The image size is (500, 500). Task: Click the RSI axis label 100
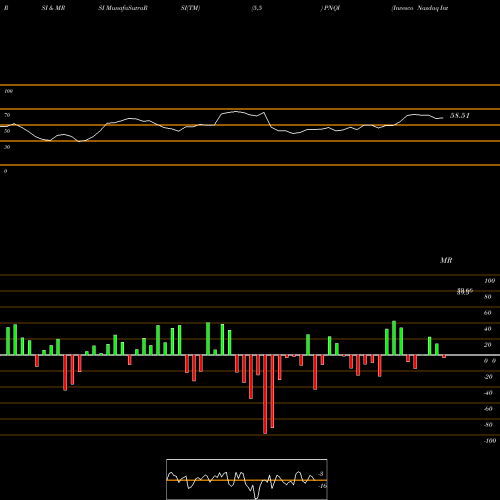9,91
